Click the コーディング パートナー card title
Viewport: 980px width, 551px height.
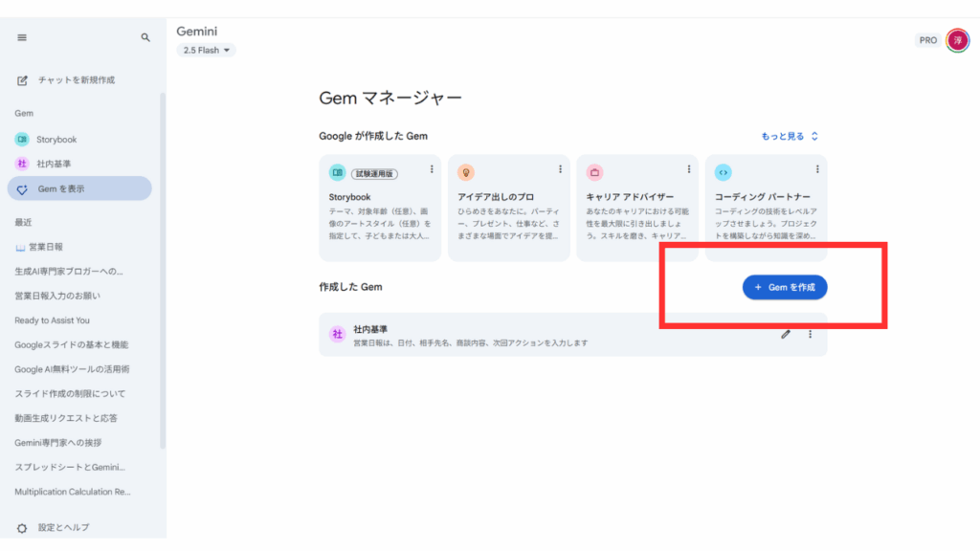click(x=763, y=197)
